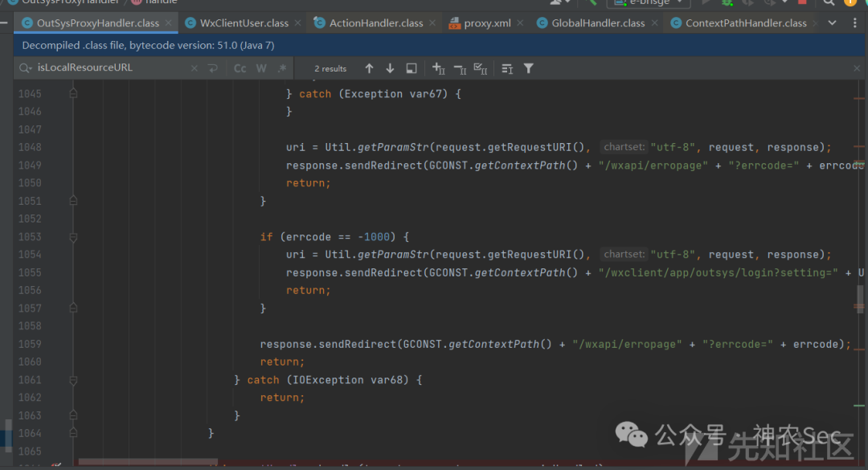The height and width of the screenshot is (470, 868).
Task: Click the red Stop button
Action: pyautogui.click(x=802, y=2)
